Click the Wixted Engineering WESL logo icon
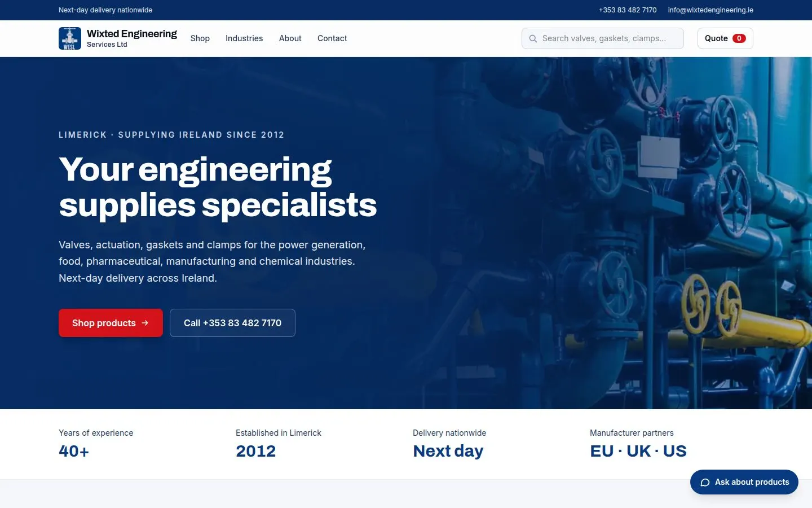 coord(70,38)
